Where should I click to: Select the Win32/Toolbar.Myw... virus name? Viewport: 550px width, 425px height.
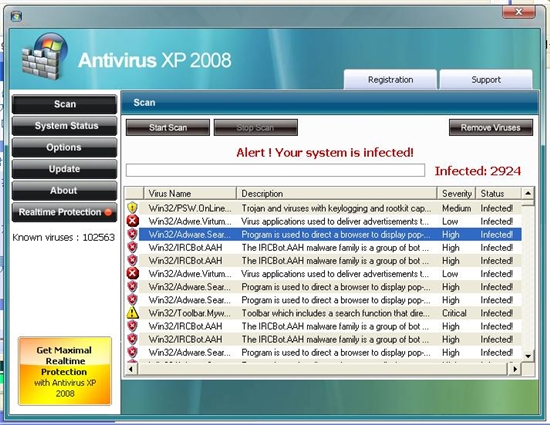pos(190,313)
